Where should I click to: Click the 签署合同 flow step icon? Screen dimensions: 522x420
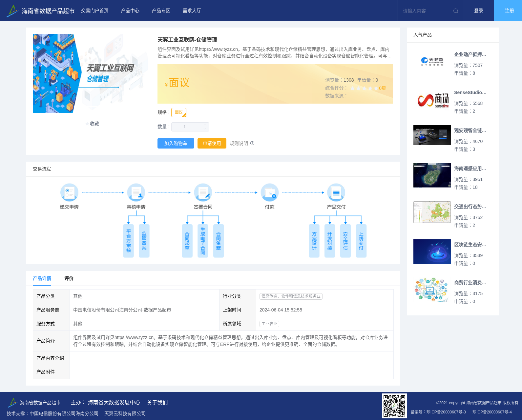tap(203, 192)
